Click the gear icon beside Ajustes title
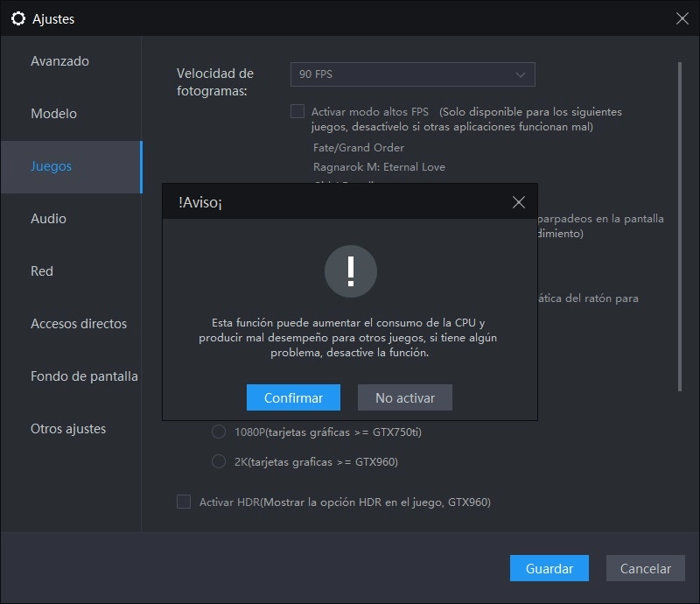The width and height of the screenshot is (700, 604). [16, 18]
